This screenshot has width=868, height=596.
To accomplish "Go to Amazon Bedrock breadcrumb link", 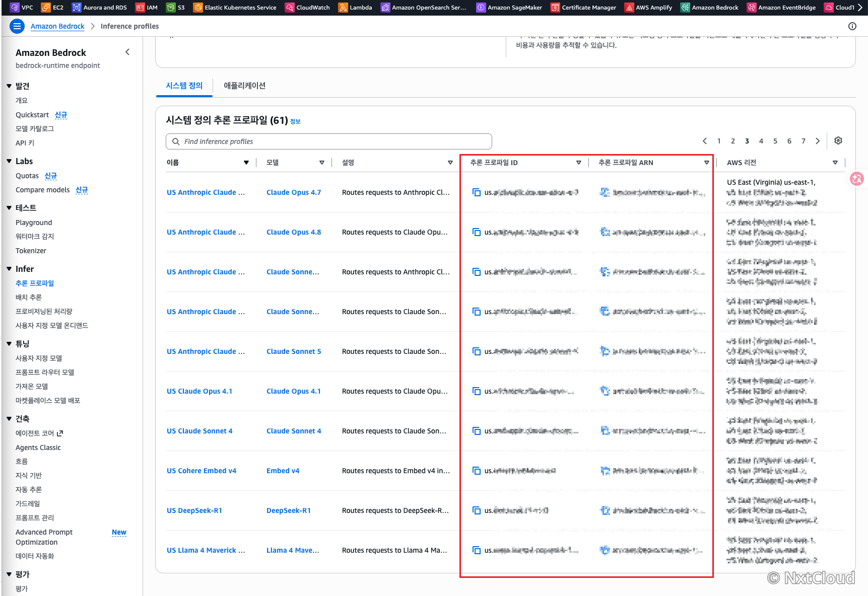I will click(x=57, y=26).
